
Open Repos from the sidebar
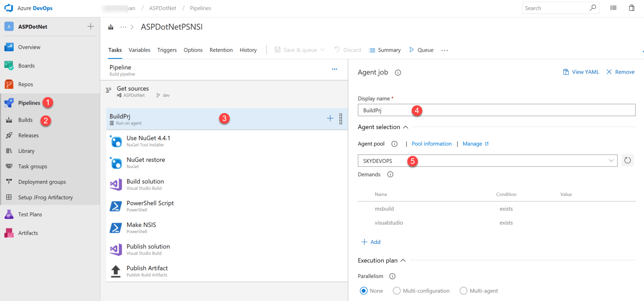coord(26,85)
